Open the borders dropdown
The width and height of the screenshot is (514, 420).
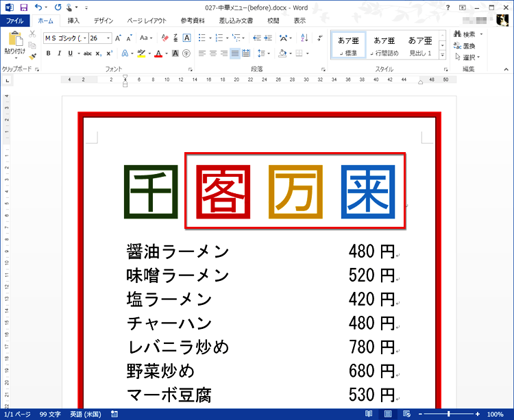[x=307, y=53]
